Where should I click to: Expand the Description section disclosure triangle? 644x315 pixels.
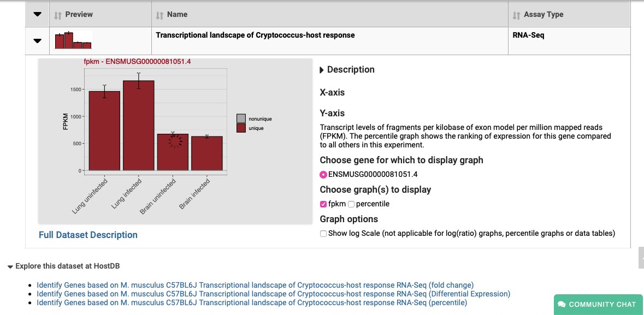(322, 69)
